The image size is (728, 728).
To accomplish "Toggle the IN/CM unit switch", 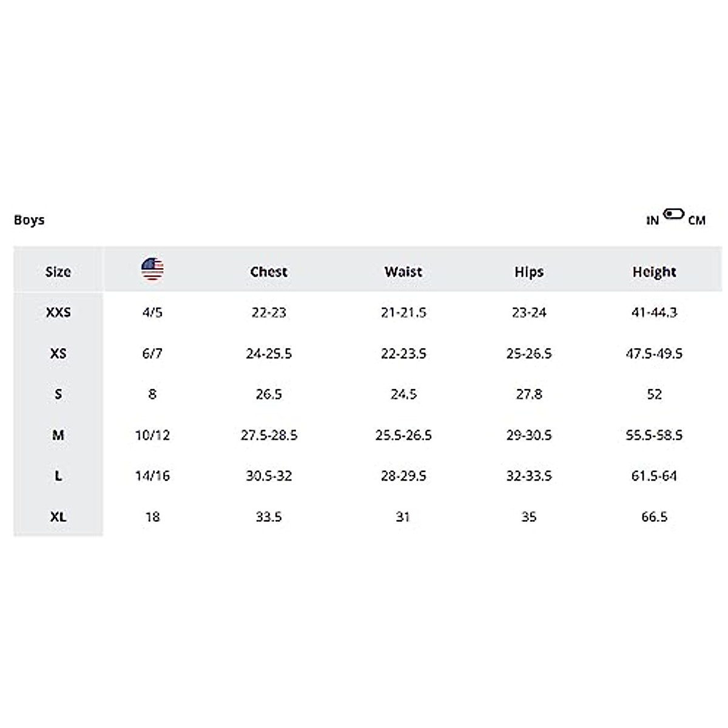I will click(x=673, y=214).
